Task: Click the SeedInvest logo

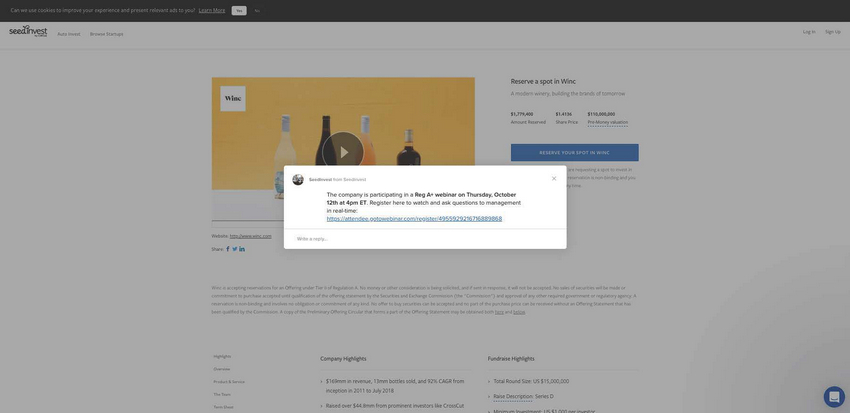Action: click(x=28, y=32)
